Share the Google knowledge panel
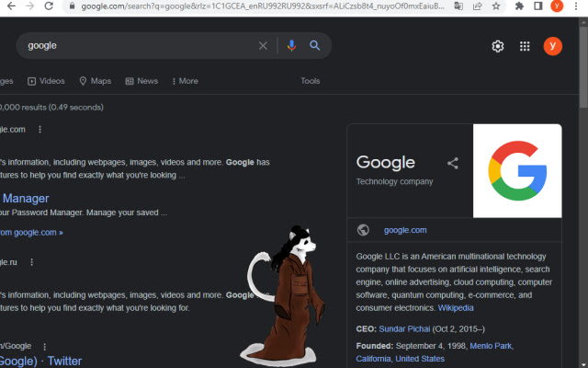This screenshot has height=368, width=588. coord(453,163)
